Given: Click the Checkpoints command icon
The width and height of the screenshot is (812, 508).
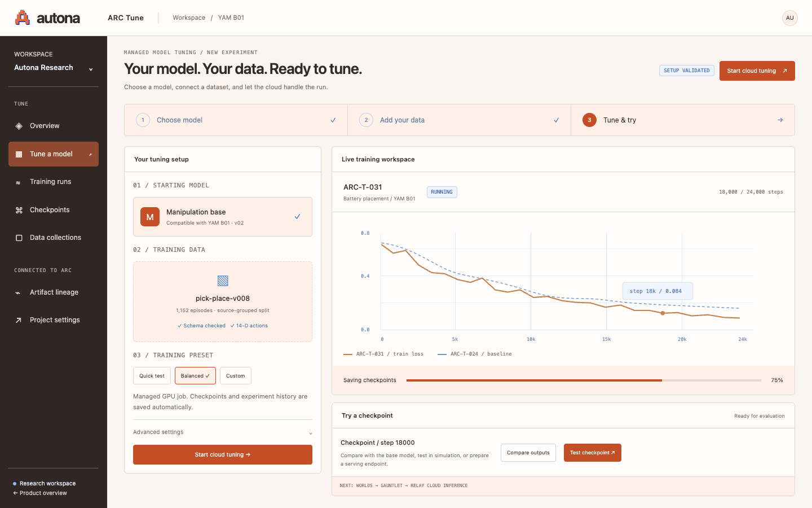Looking at the screenshot, I should coord(19,210).
